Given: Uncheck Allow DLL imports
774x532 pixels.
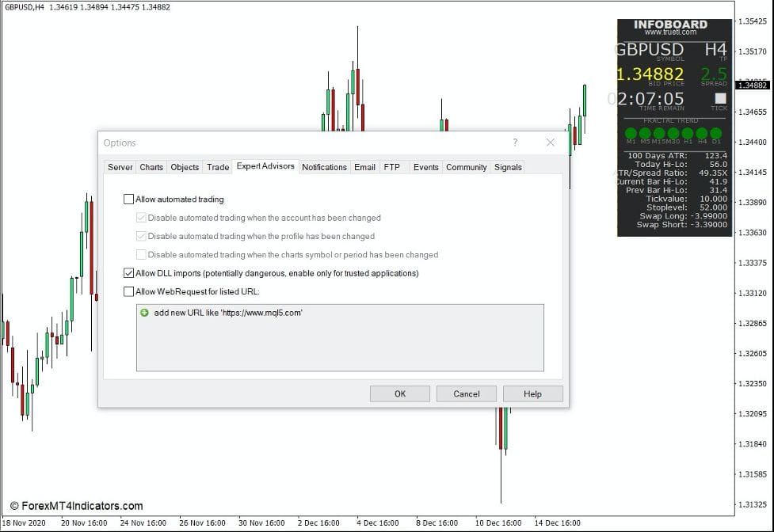Looking at the screenshot, I should point(128,272).
